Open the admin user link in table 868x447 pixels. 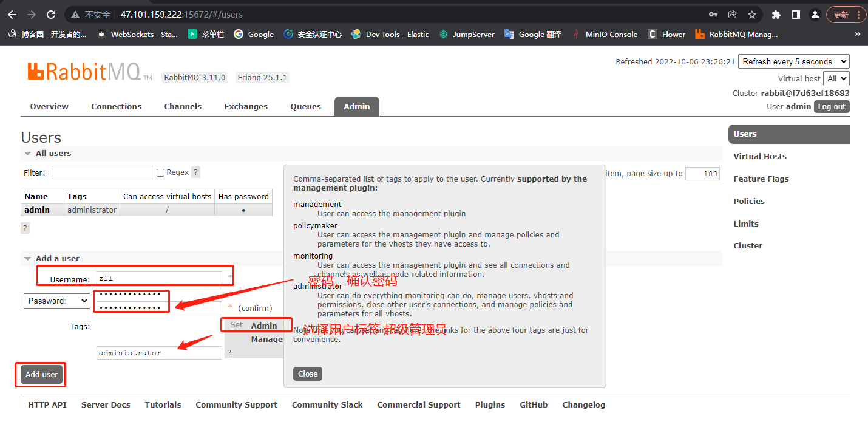37,210
